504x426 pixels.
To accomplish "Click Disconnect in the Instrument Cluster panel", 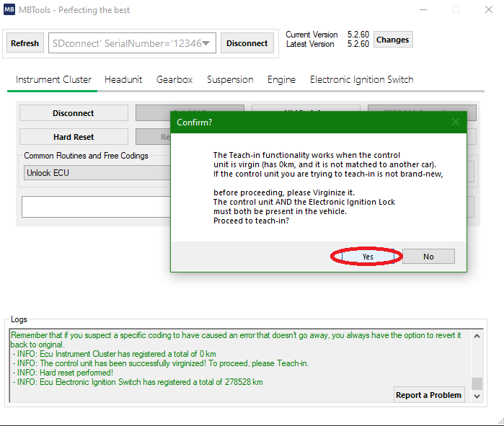I will coord(73,113).
